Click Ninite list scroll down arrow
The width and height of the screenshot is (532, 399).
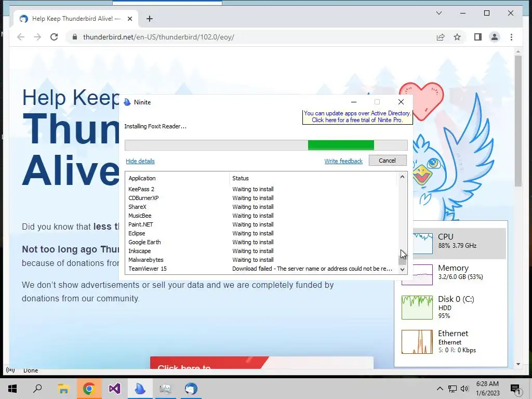point(402,270)
